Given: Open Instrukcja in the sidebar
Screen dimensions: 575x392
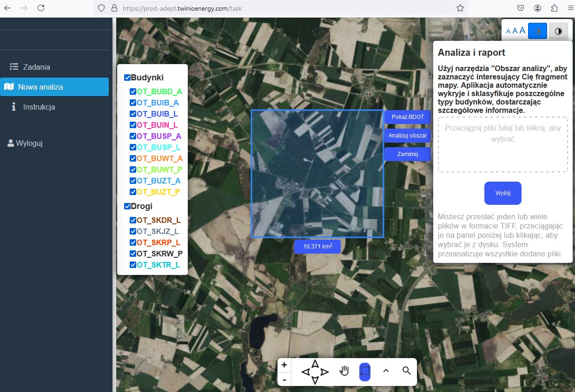Looking at the screenshot, I should pyautogui.click(x=39, y=107).
